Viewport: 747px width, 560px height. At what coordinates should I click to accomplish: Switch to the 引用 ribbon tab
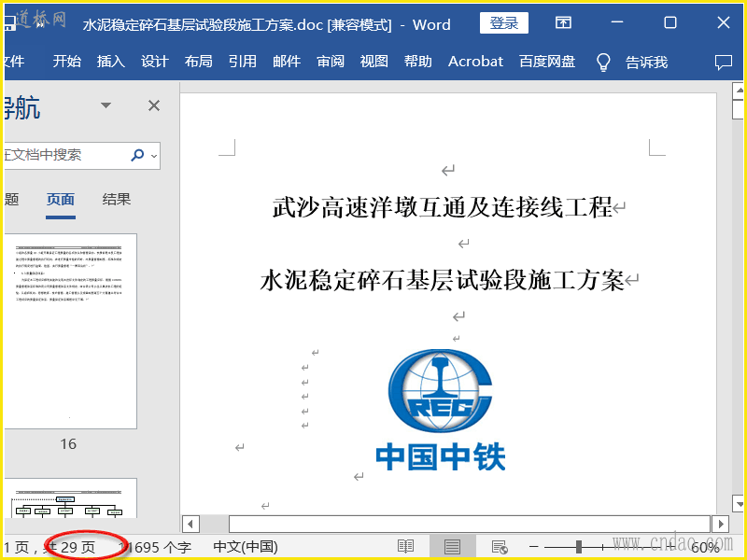click(243, 62)
